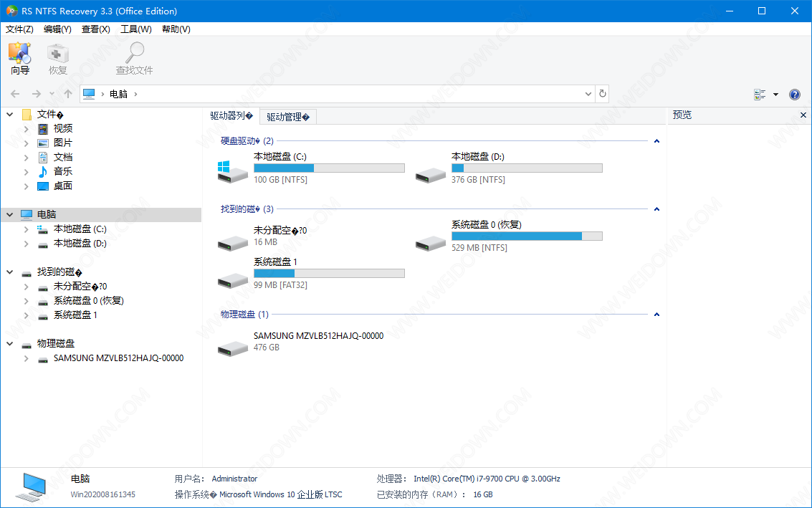This screenshot has height=508, width=812.
Task: Expand the 视频 tree node chevron
Action: pyautogui.click(x=26, y=129)
